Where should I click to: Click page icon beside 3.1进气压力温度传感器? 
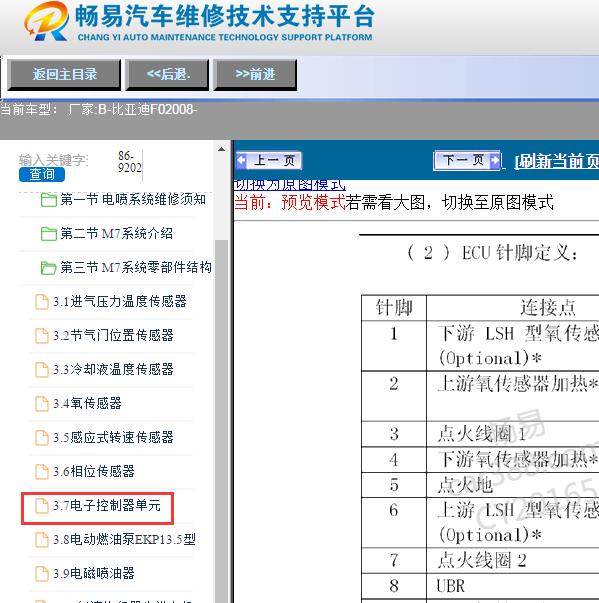pyautogui.click(x=42, y=302)
